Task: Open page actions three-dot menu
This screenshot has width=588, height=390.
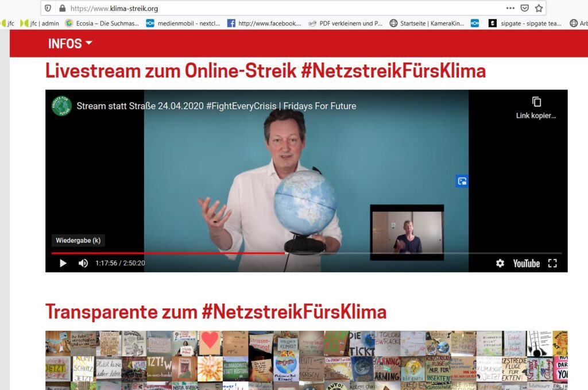Action: tap(510, 8)
